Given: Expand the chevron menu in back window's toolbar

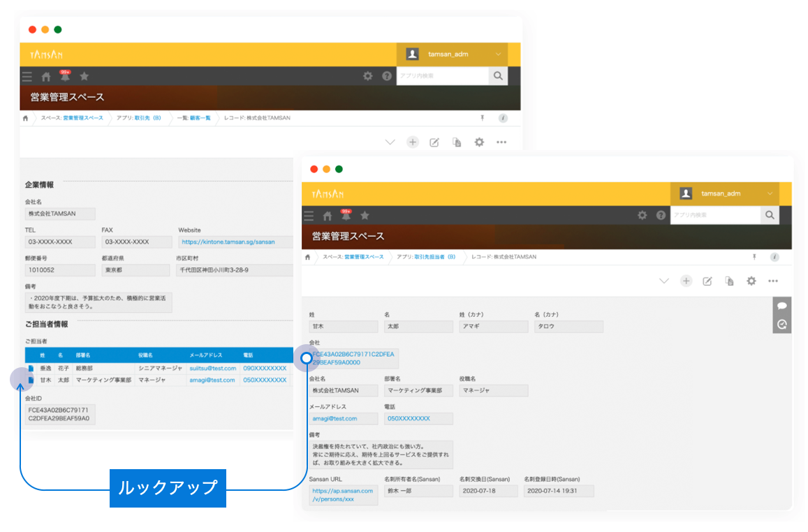Looking at the screenshot, I should click(390, 142).
